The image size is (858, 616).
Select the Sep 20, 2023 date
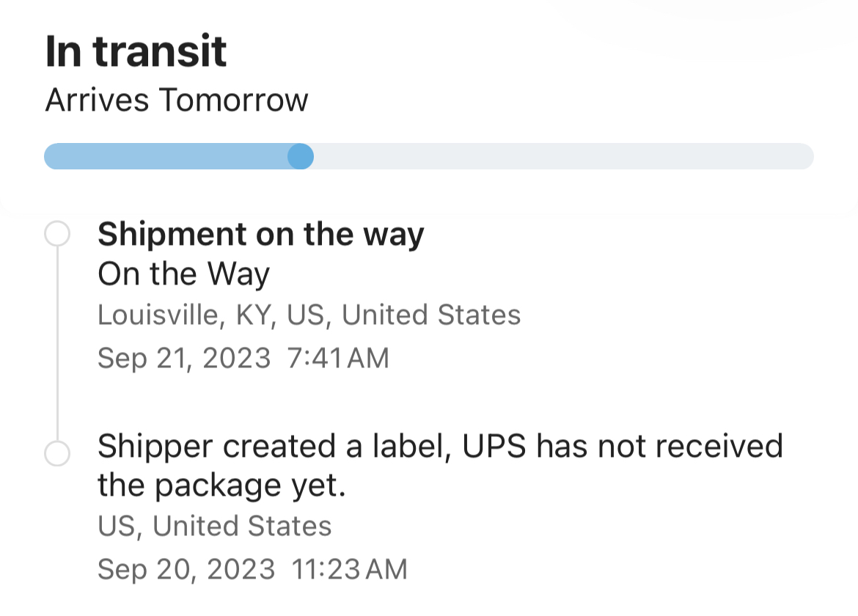186,569
